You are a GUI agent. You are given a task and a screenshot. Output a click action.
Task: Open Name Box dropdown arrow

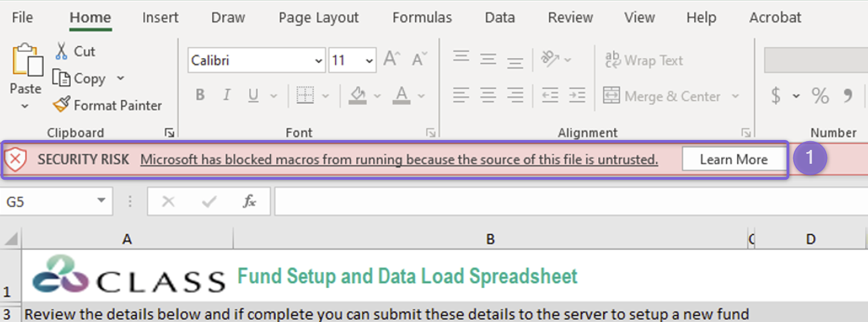pos(101,201)
